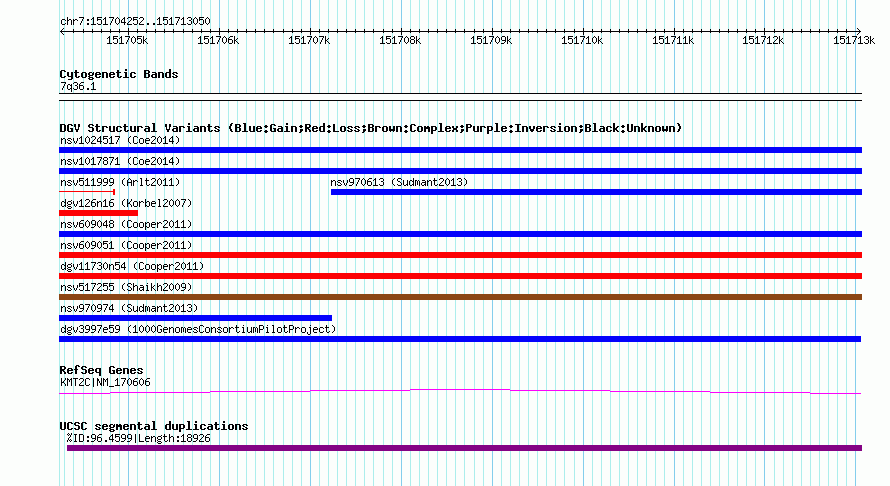Open the nsv1017871 (Coe2014) label

click(120, 161)
